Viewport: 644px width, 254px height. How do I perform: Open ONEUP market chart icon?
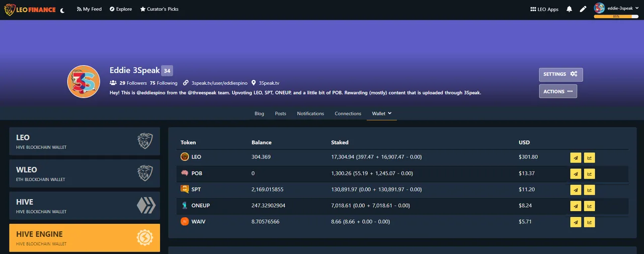pos(590,206)
